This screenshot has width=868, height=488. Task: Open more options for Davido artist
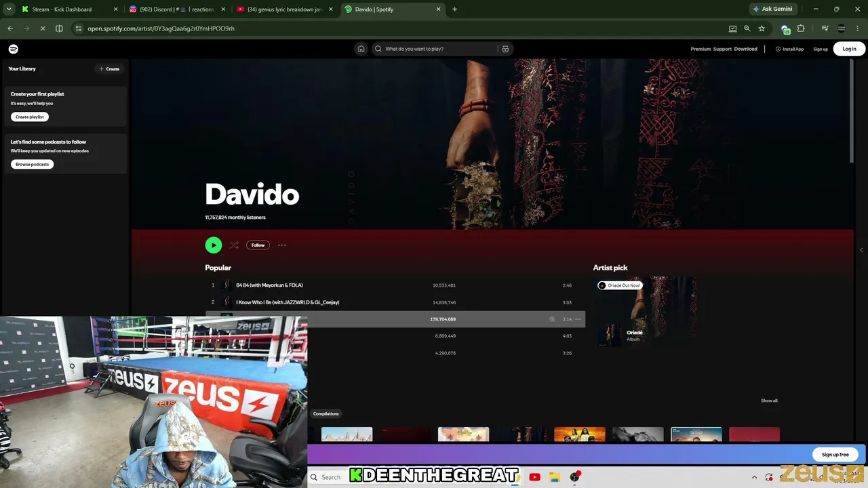tap(282, 245)
